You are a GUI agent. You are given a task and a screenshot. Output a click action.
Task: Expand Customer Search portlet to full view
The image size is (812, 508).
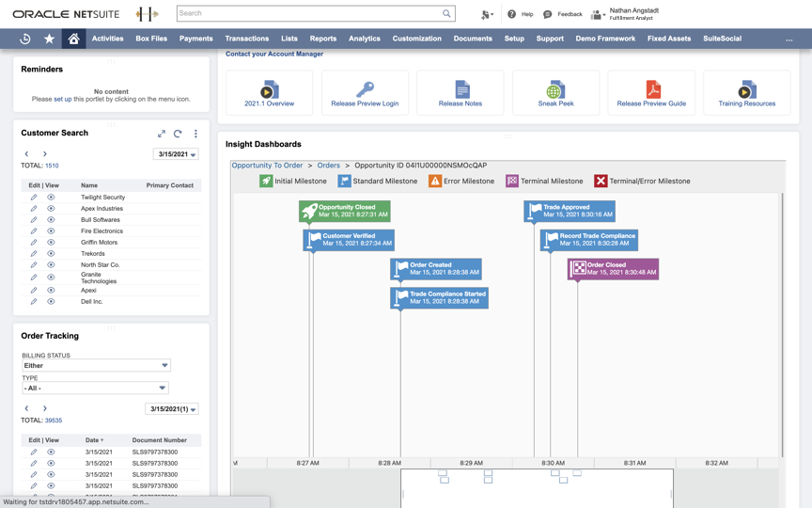tap(162, 134)
